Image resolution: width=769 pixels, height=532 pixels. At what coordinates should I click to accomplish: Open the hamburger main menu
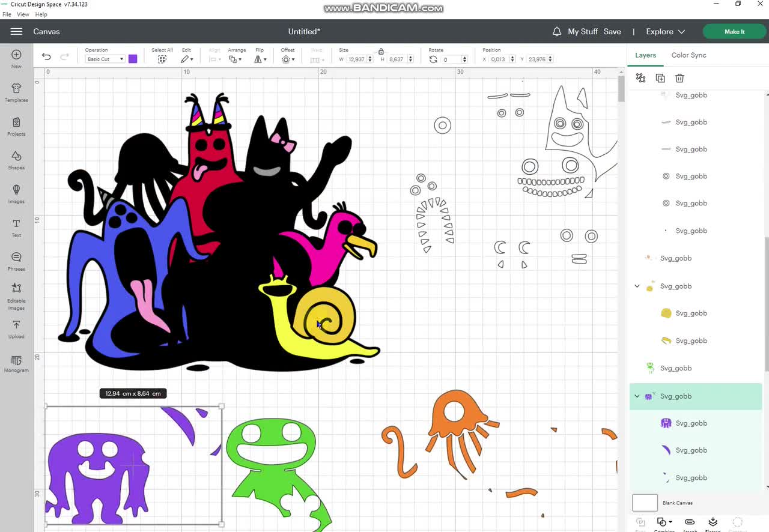coord(16,31)
